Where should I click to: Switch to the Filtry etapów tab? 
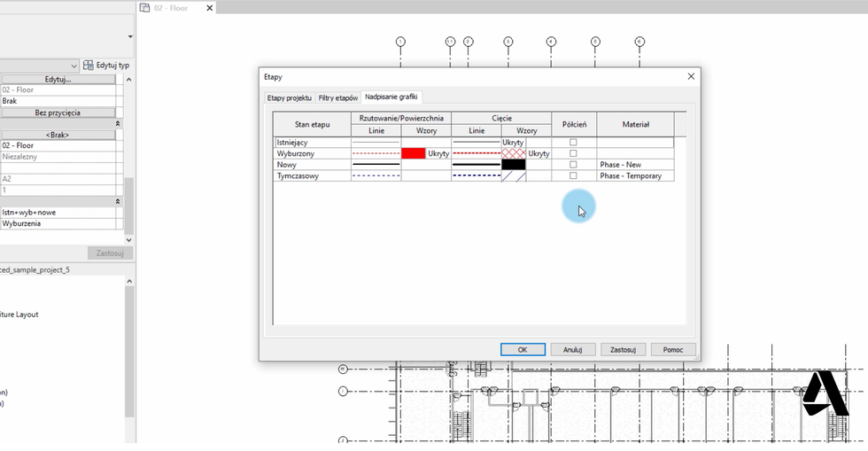[x=337, y=98]
